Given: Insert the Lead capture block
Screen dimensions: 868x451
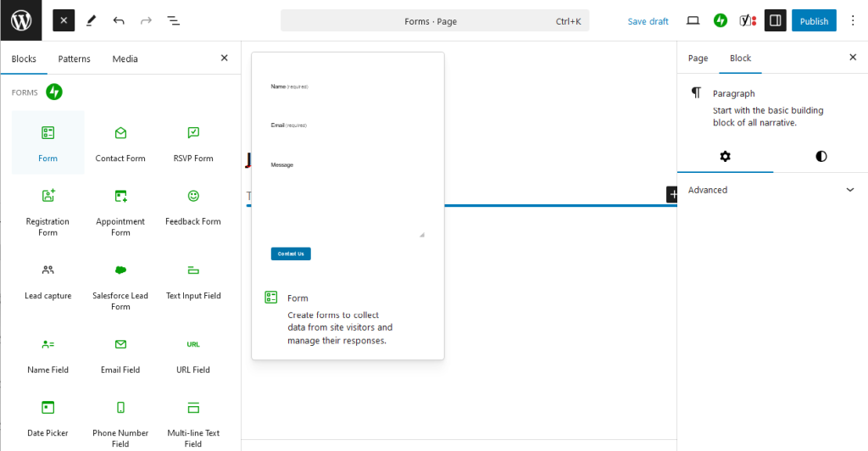Looking at the screenshot, I should pyautogui.click(x=48, y=286).
